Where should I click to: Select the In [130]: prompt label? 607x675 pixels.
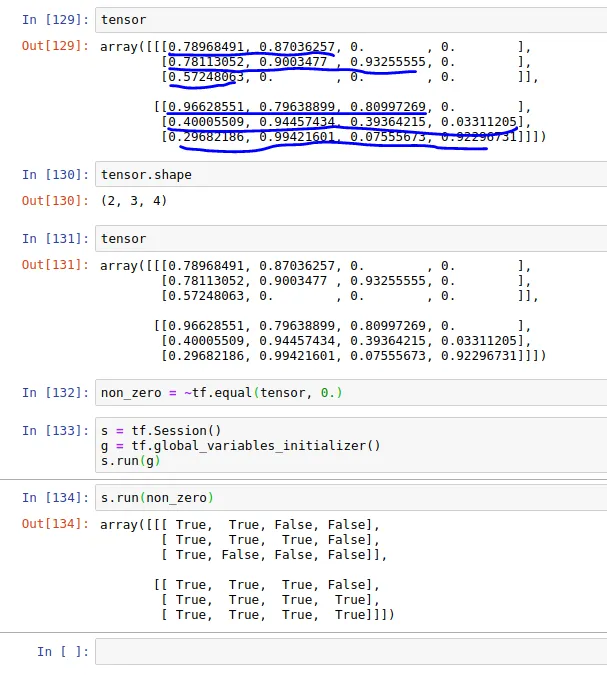56,174
